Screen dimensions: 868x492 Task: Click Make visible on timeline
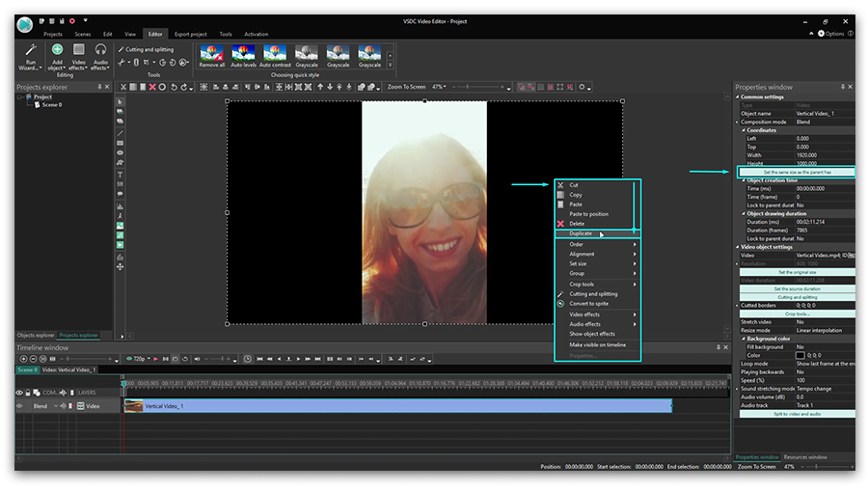[597, 344]
